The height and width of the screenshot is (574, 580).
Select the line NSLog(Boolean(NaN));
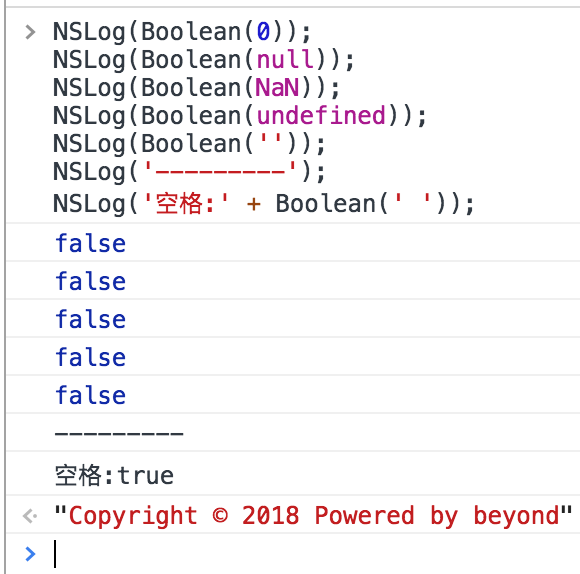196,88
